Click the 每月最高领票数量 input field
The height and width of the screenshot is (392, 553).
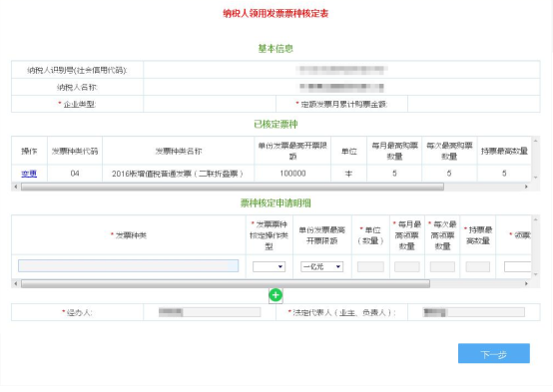tap(407, 266)
